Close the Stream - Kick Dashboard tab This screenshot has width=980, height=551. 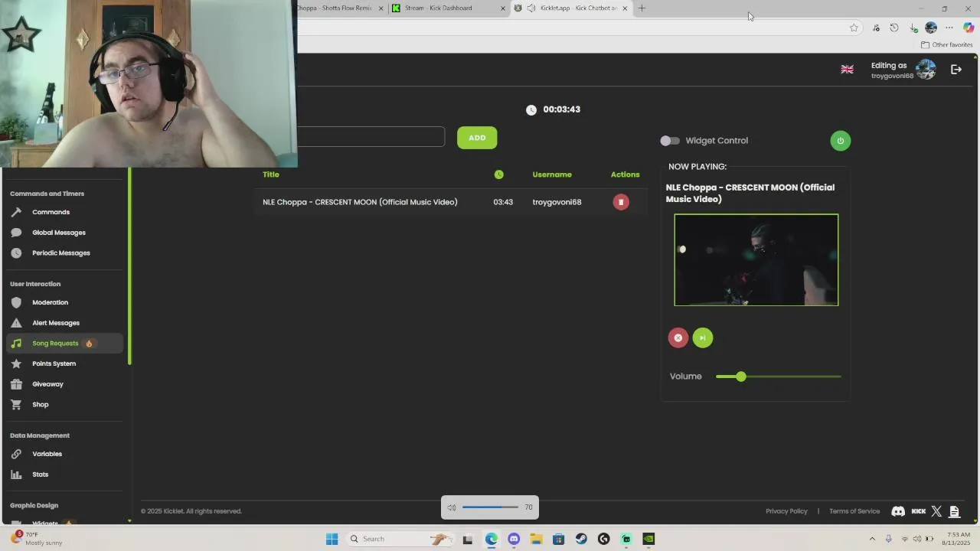click(503, 8)
